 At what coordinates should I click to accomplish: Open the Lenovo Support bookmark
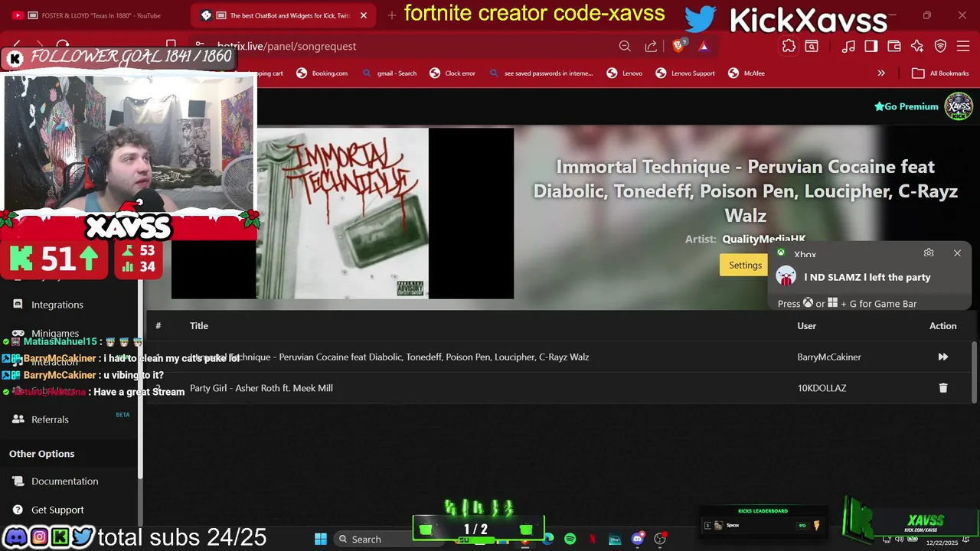tap(685, 73)
